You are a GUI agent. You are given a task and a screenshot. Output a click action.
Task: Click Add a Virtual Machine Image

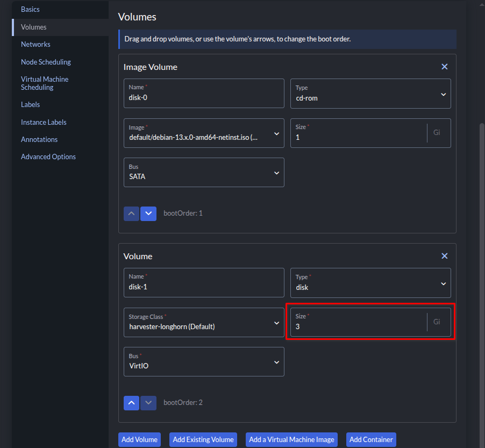pyautogui.click(x=291, y=439)
